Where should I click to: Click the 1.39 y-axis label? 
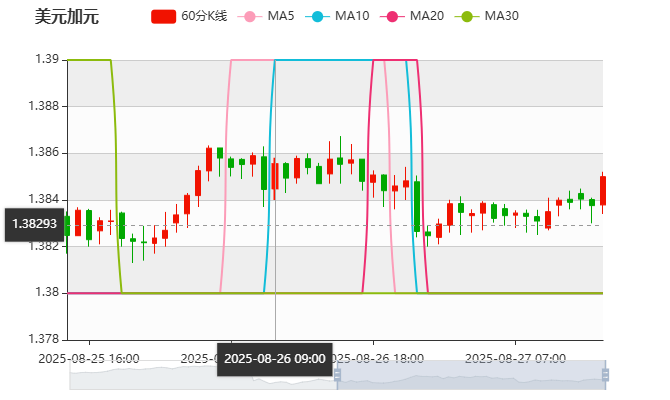(x=47, y=59)
